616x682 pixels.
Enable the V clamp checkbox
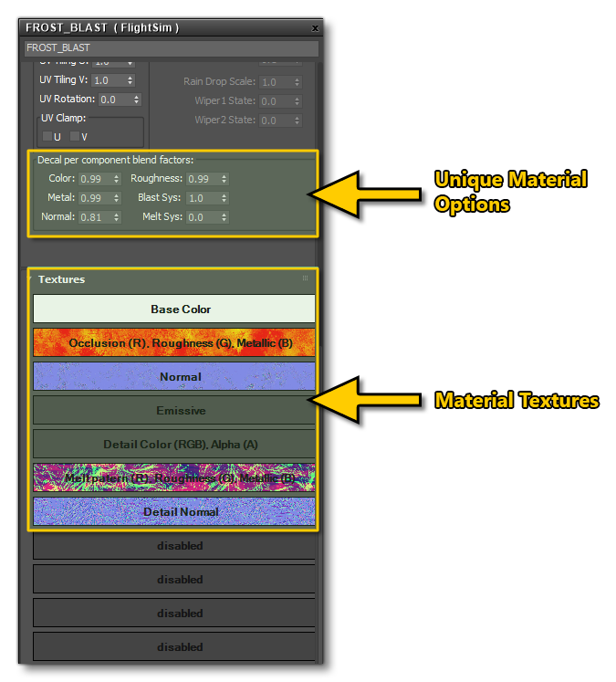76,136
